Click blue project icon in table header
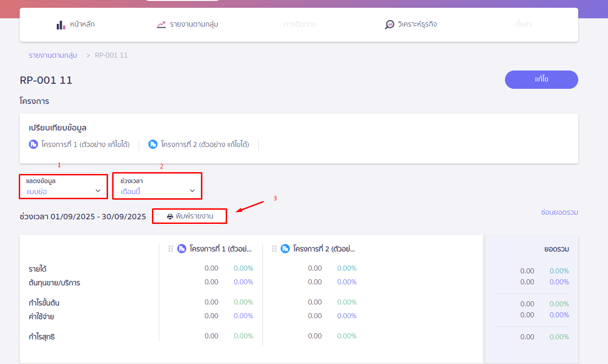The image size is (608, 364). click(x=285, y=249)
